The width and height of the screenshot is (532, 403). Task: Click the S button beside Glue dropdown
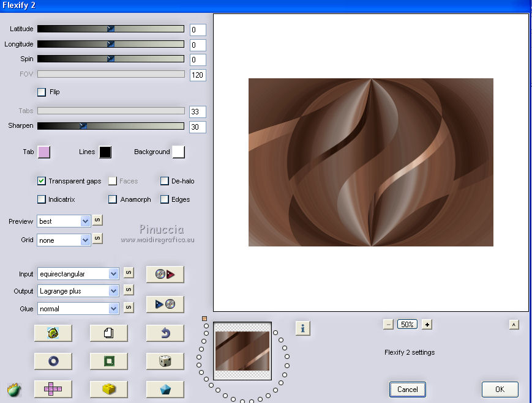(129, 308)
